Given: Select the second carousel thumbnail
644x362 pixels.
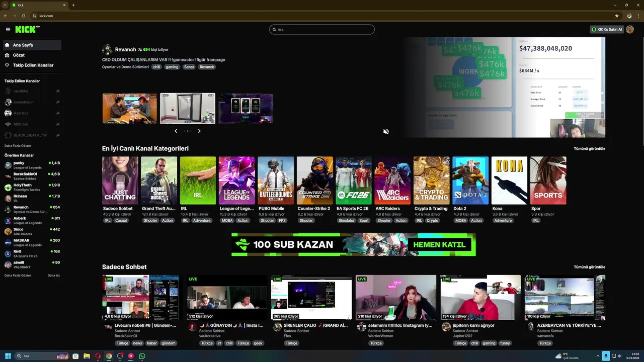Looking at the screenshot, I should 188,109.
